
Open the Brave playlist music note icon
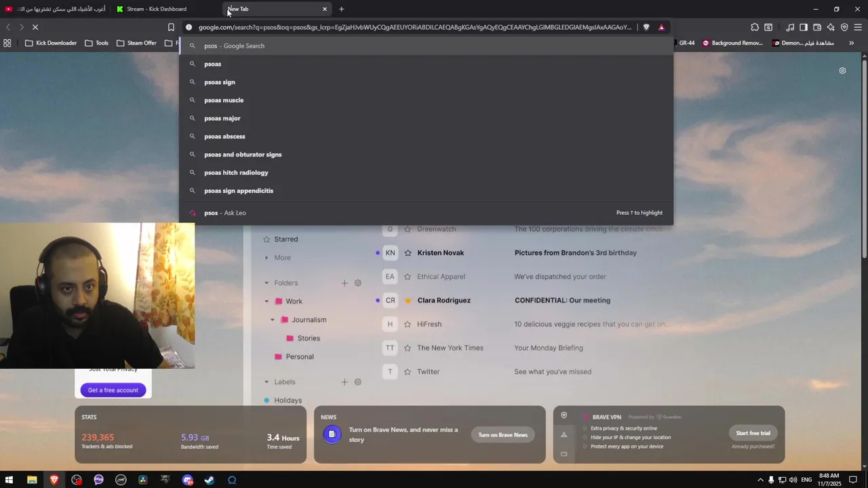(790, 27)
